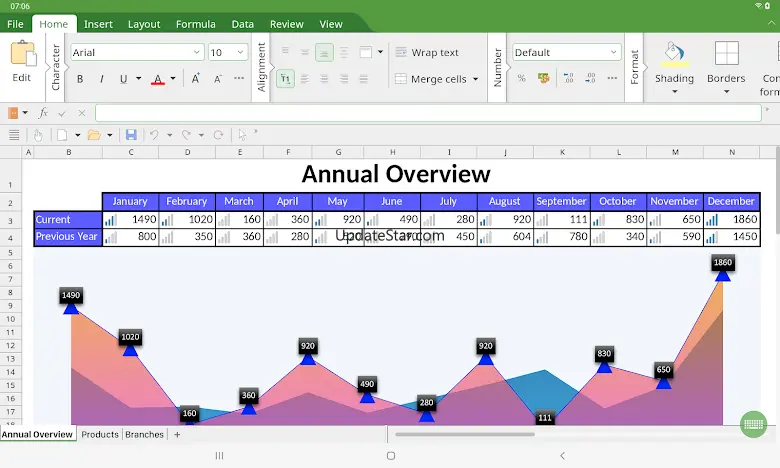
Task: Collapse ribbon with the top-right chevron
Action: point(771,23)
